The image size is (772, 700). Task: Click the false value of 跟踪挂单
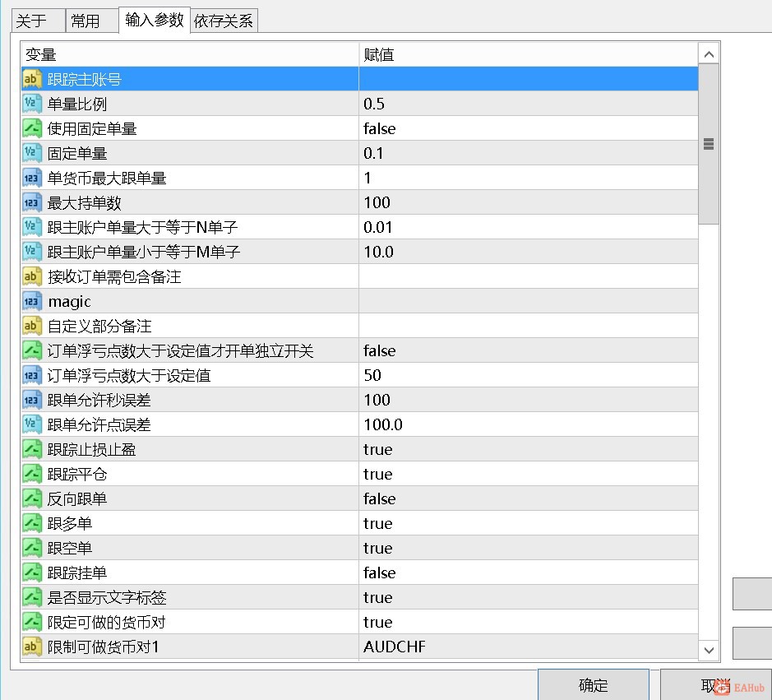pyautogui.click(x=529, y=572)
